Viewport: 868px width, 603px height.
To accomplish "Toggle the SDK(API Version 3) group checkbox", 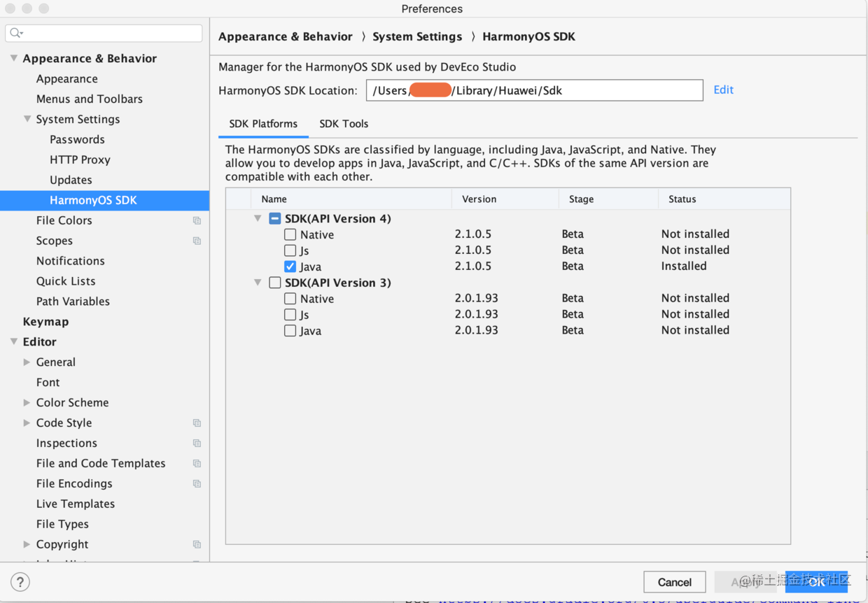I will pyautogui.click(x=275, y=283).
